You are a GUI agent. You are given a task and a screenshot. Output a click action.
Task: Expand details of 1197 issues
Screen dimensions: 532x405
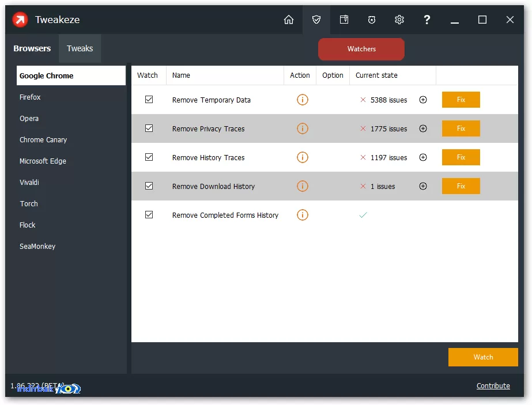422,157
